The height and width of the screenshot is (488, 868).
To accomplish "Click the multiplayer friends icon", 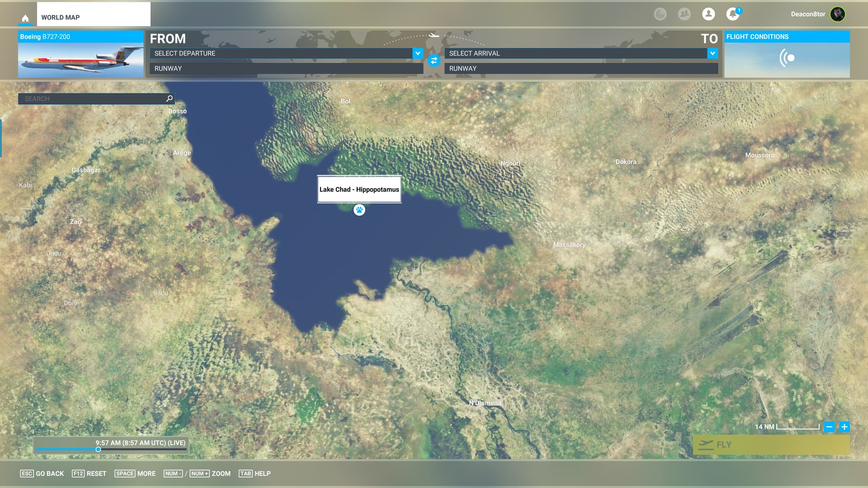I will [684, 14].
